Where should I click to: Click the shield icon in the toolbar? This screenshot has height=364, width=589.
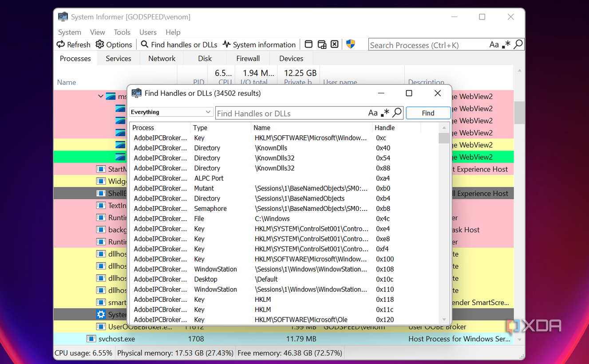351,44
